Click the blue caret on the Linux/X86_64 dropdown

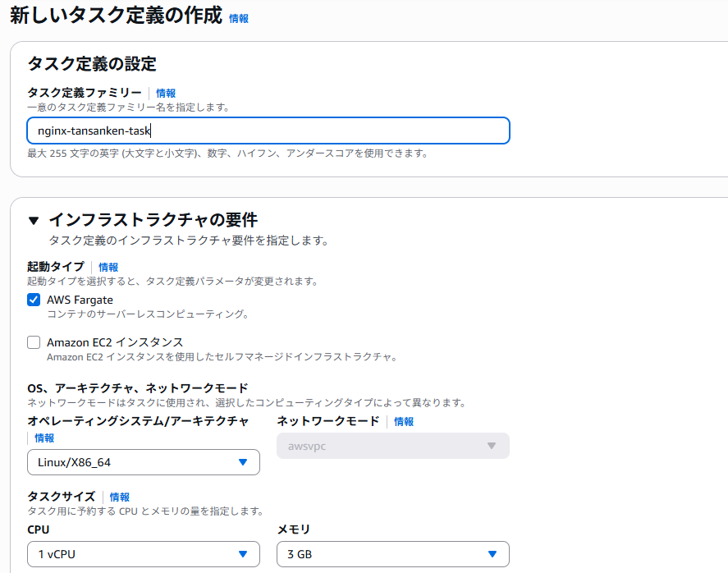pos(242,462)
